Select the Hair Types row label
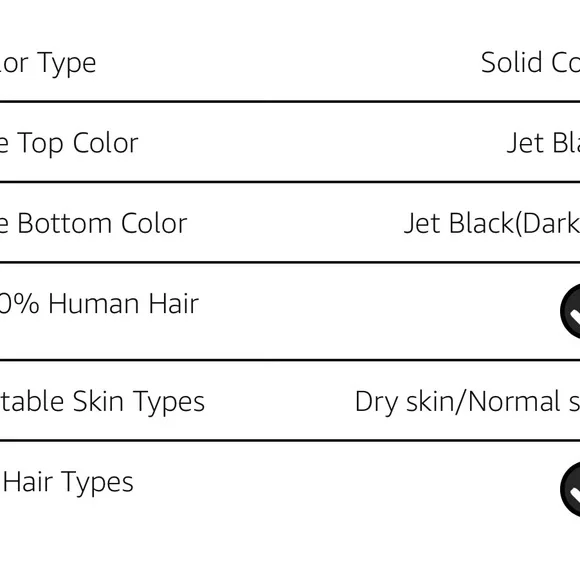This screenshot has height=580, width=580. 67,482
